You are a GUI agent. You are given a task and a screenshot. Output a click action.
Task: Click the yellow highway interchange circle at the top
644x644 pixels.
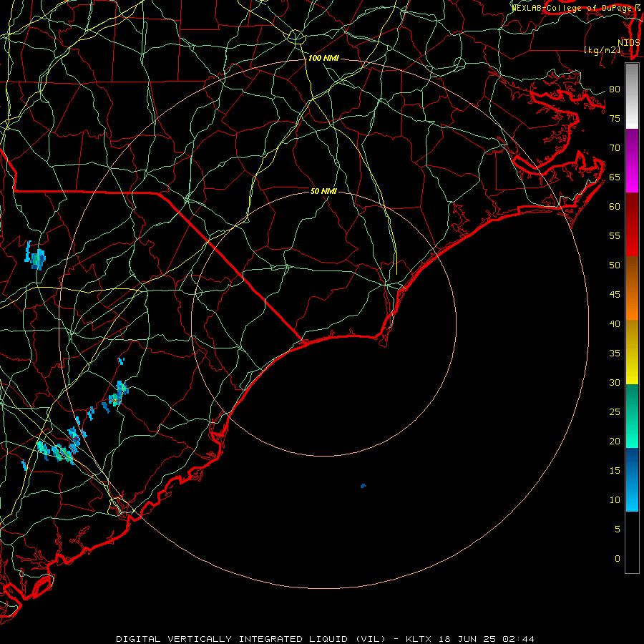[x=296, y=37]
